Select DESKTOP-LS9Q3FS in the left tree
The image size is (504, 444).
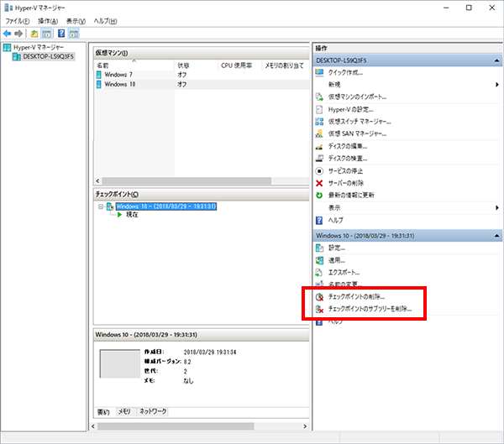click(48, 57)
